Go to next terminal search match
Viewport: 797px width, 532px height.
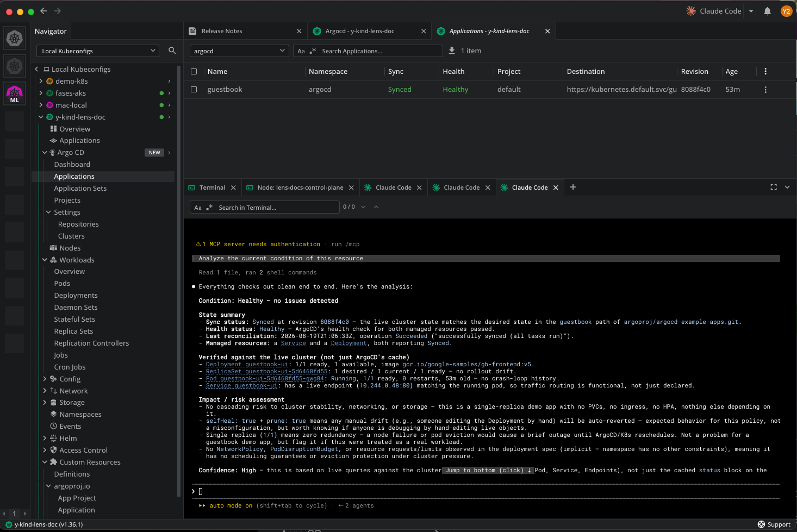[x=363, y=207]
